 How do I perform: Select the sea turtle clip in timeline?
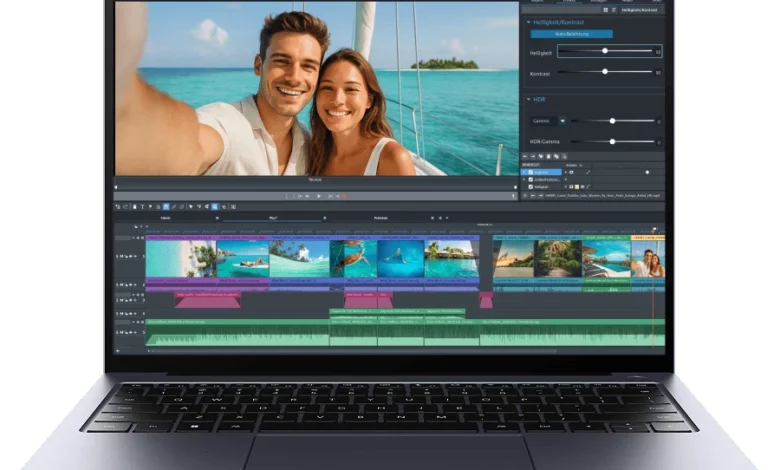click(x=353, y=258)
